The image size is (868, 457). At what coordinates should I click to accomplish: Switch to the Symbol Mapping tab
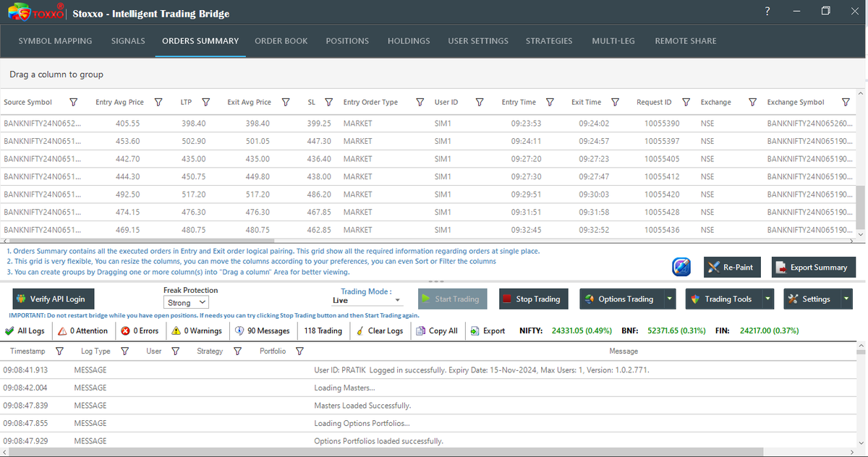coord(55,40)
